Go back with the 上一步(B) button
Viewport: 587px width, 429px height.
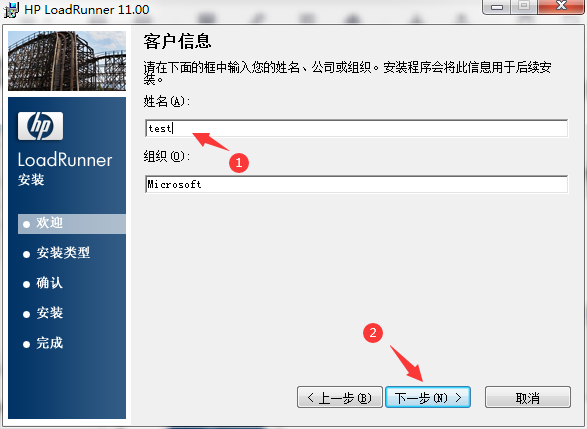tap(340, 397)
